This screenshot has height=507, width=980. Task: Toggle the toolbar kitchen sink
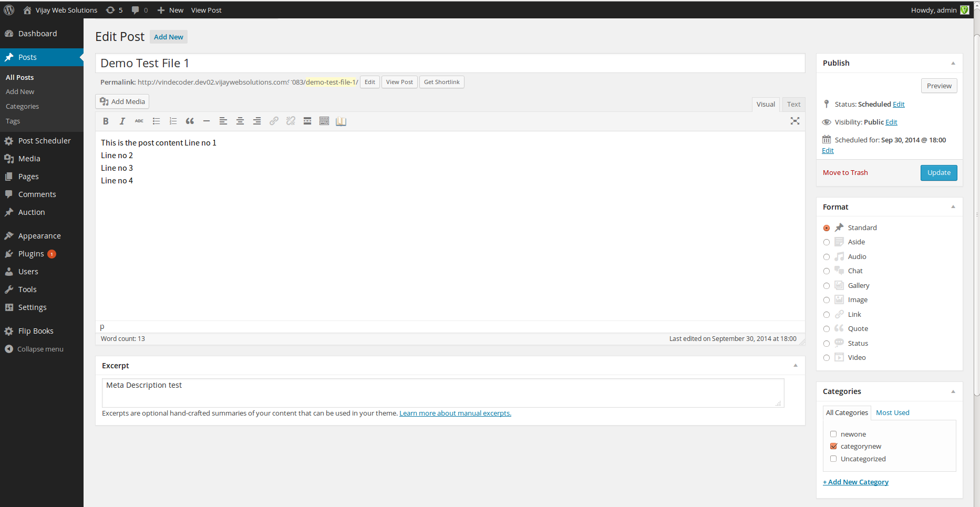coord(324,121)
